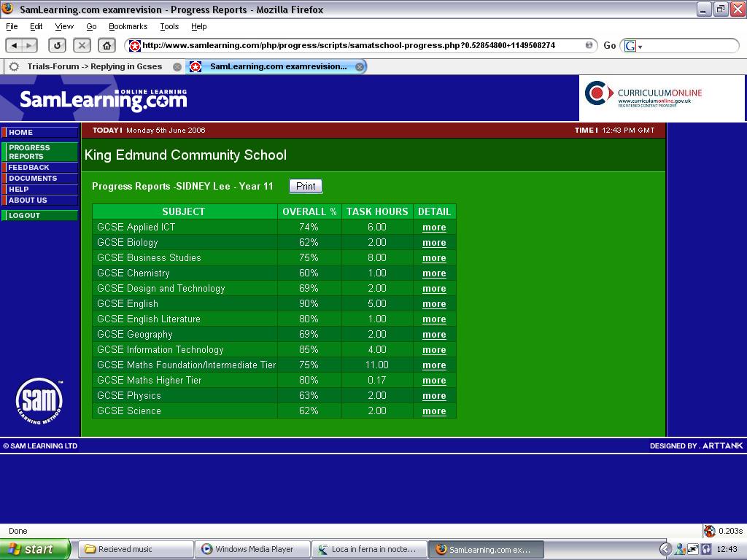This screenshot has height=560, width=747.
Task: Click LOGOUT in the sidebar
Action: [x=40, y=216]
